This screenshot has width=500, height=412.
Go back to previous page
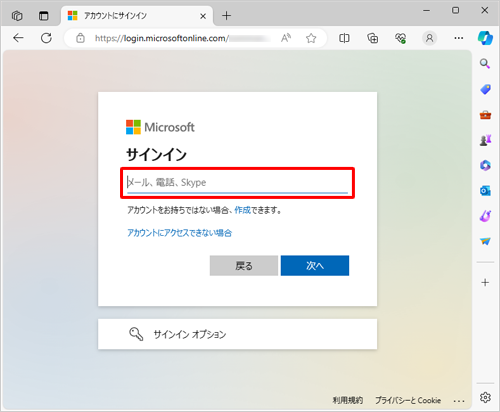point(18,38)
